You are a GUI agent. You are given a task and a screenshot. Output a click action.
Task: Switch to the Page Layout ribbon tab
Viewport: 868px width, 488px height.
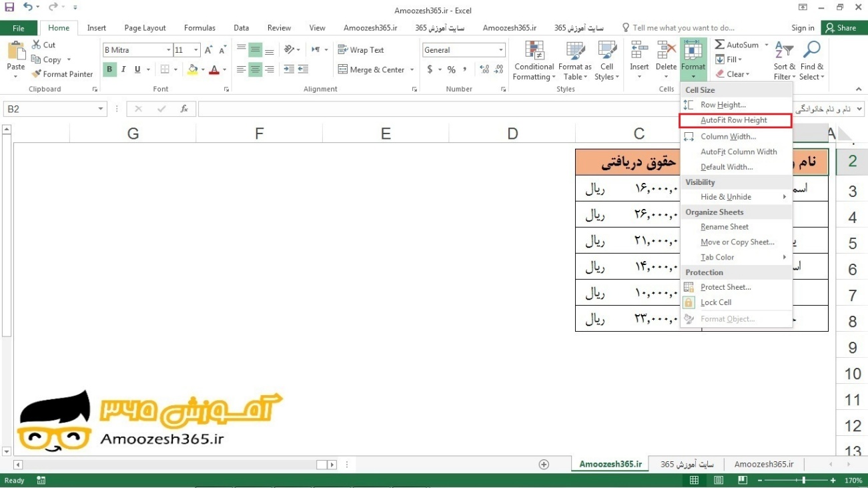point(145,28)
